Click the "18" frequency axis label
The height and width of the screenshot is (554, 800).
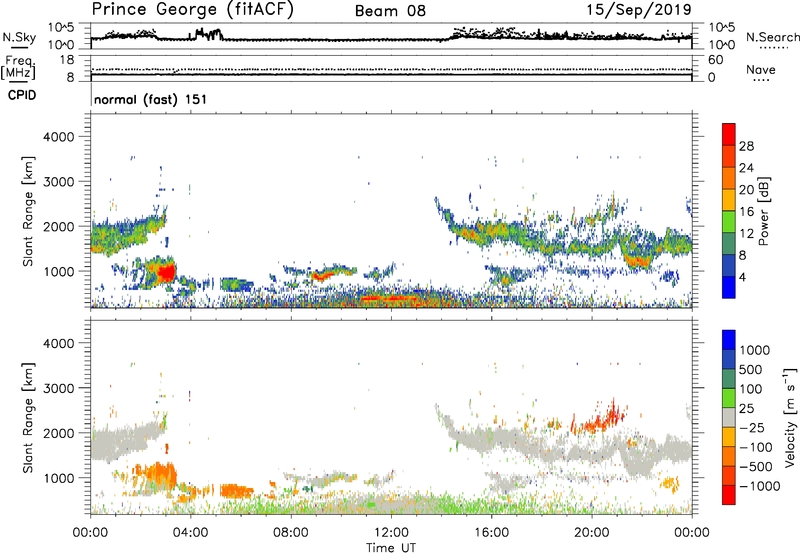tap(66, 60)
